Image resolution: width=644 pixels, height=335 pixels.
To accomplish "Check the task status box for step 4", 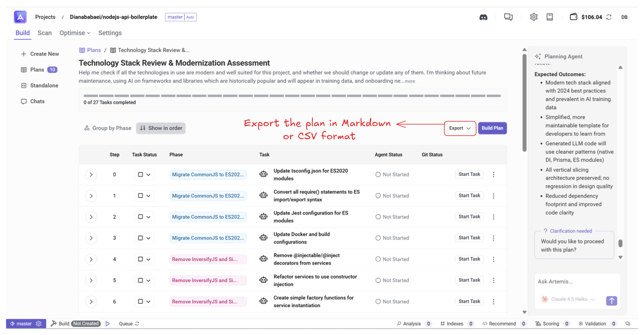I will 141,259.
